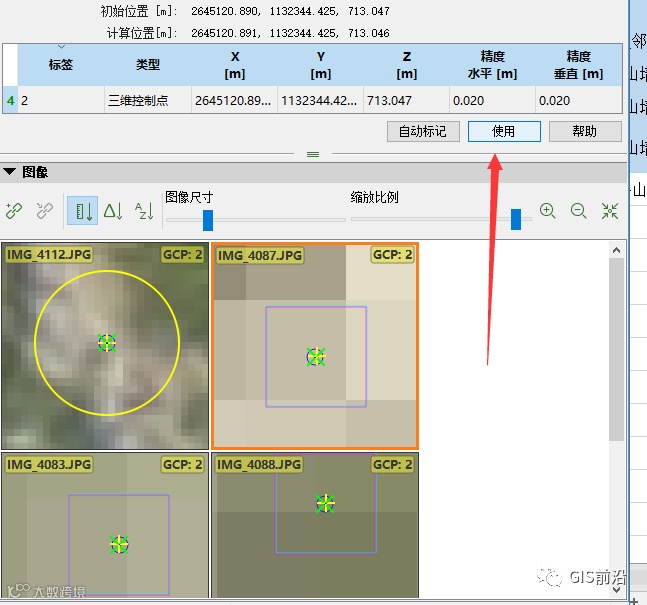Click the Z [m] column header
The height and width of the screenshot is (605, 647).
pos(406,65)
